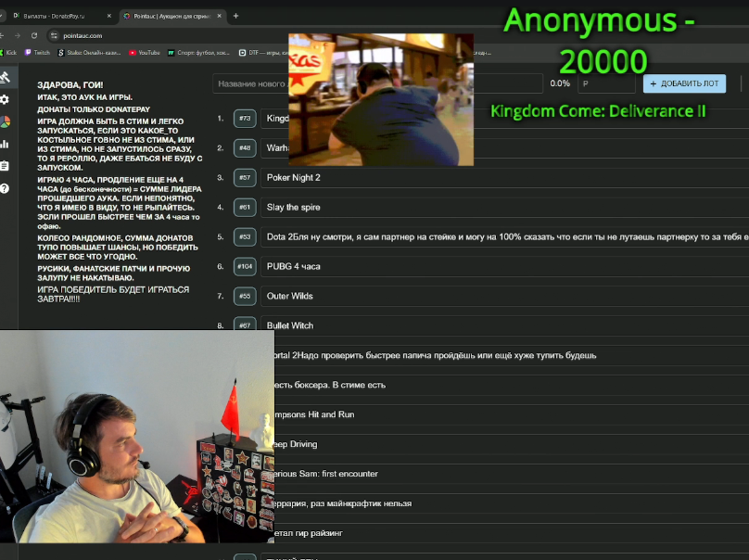Edit the Simpsons Hit and Run lot
Image resolution: width=749 pixels, height=560 pixels.
pyautogui.click(x=512, y=414)
